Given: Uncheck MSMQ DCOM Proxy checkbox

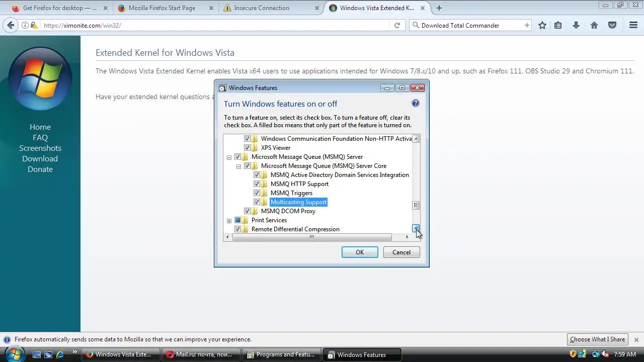Looking at the screenshot, I should click(x=247, y=211).
